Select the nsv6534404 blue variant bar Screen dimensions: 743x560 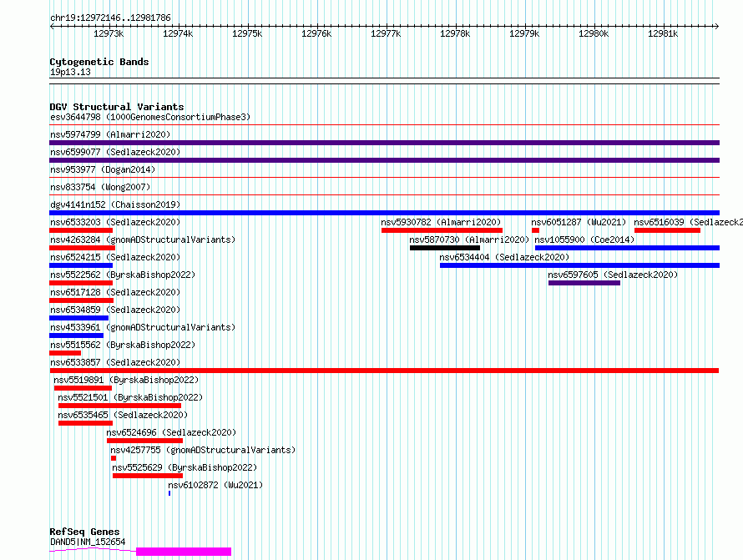coord(579,265)
